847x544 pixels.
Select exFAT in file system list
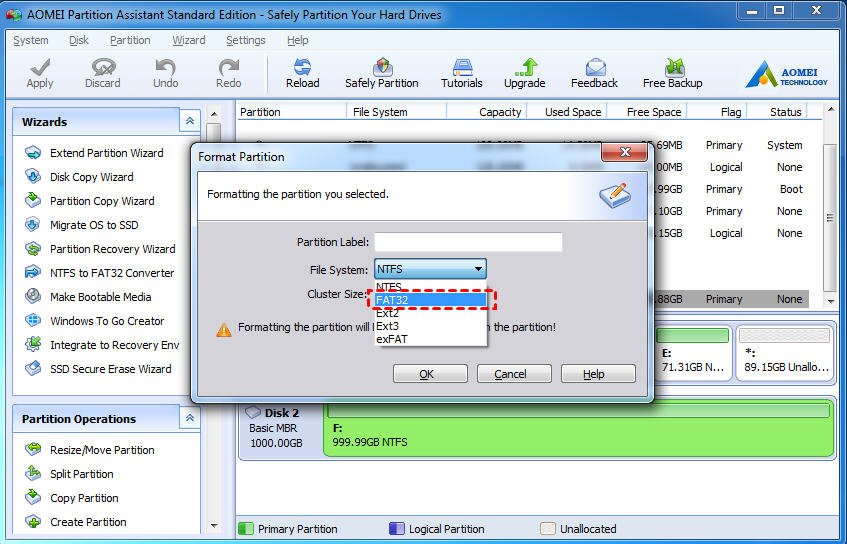[x=431, y=339]
